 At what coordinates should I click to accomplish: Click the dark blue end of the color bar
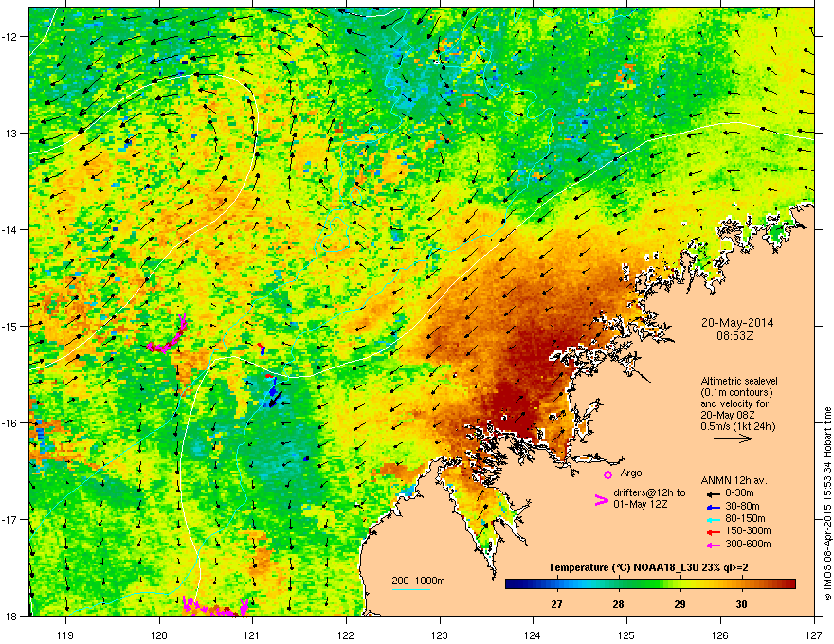tap(512, 584)
